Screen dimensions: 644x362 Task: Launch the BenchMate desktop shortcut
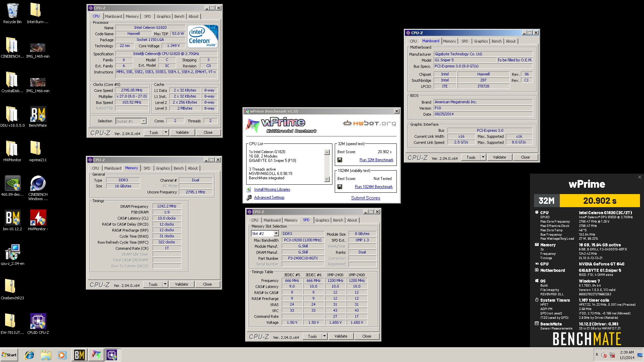tap(38, 117)
